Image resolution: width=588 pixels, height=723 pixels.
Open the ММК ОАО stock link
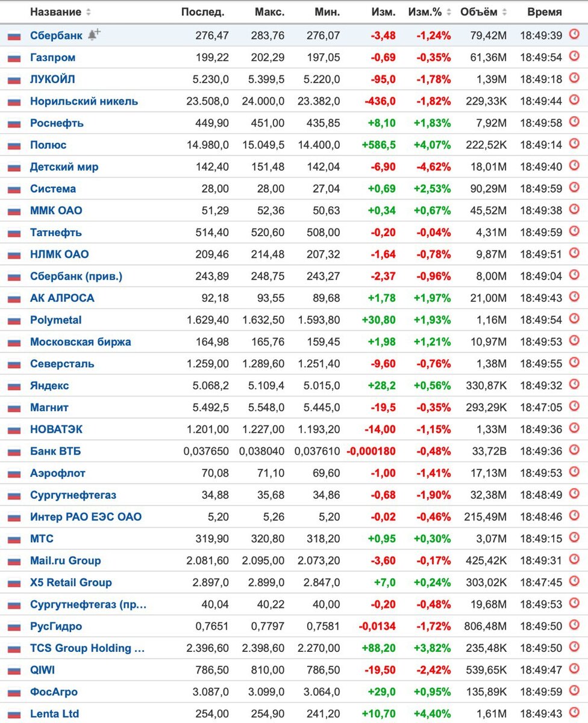(x=56, y=211)
